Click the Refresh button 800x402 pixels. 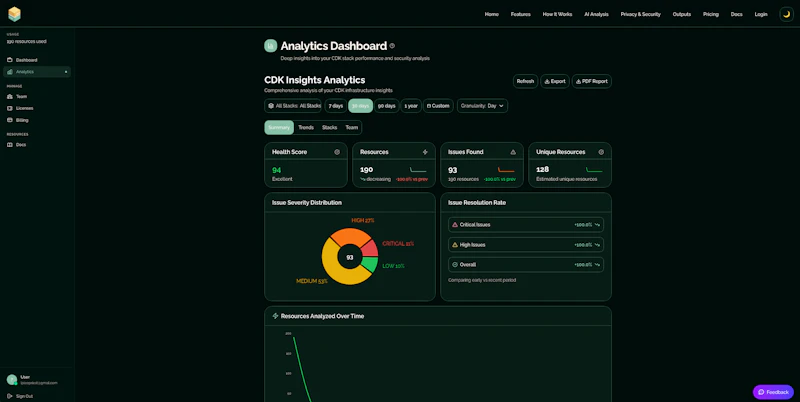[525, 81]
